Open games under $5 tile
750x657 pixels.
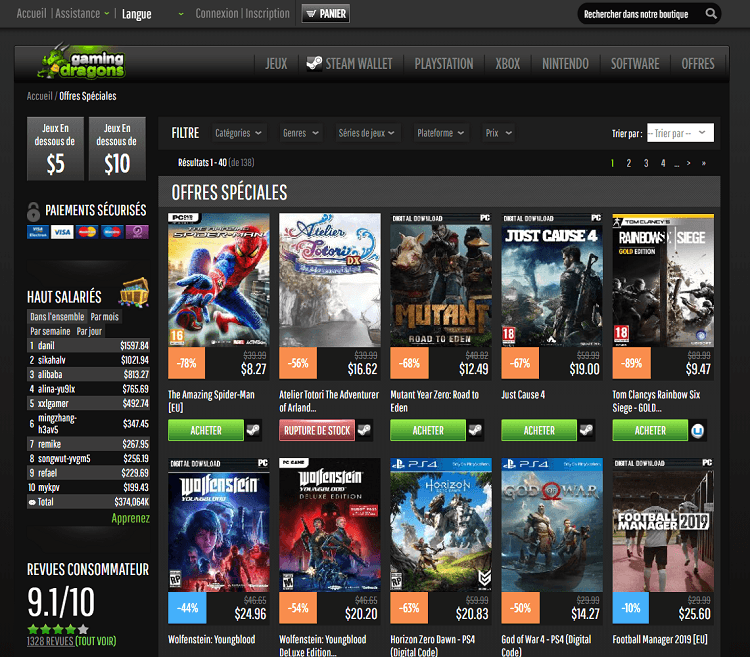point(55,149)
